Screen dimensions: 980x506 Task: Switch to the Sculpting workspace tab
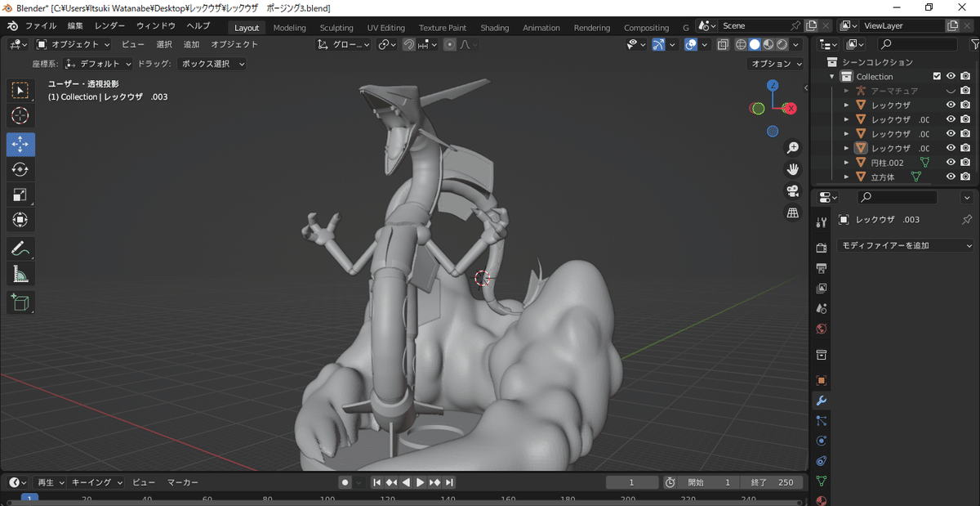(x=336, y=27)
